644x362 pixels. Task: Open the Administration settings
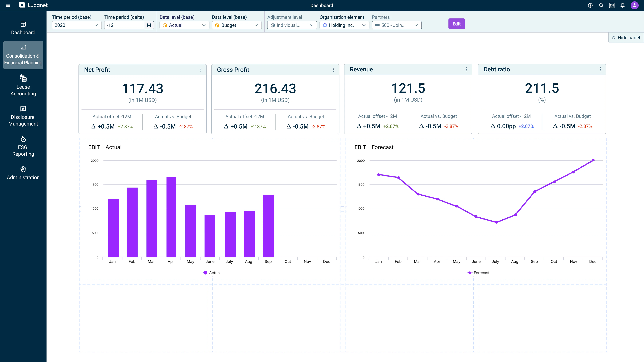pyautogui.click(x=23, y=173)
